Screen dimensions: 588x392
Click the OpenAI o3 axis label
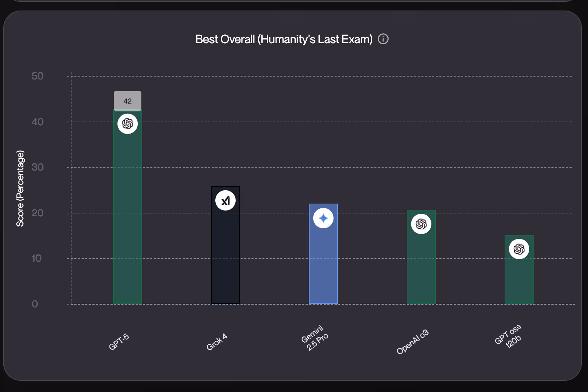point(413,342)
